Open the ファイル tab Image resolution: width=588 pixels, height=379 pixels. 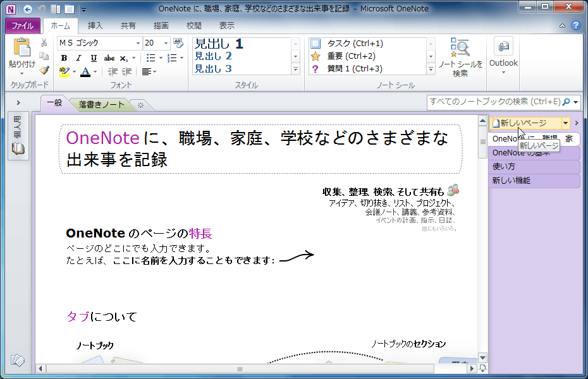[23, 25]
